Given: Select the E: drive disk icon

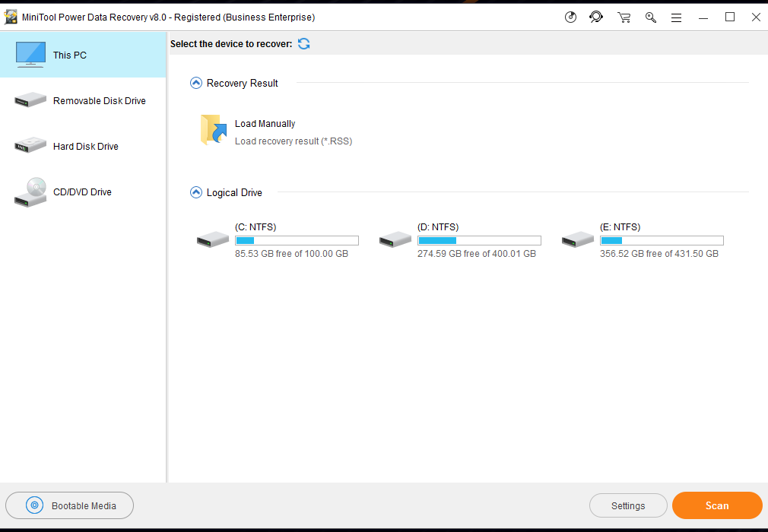Looking at the screenshot, I should click(578, 239).
